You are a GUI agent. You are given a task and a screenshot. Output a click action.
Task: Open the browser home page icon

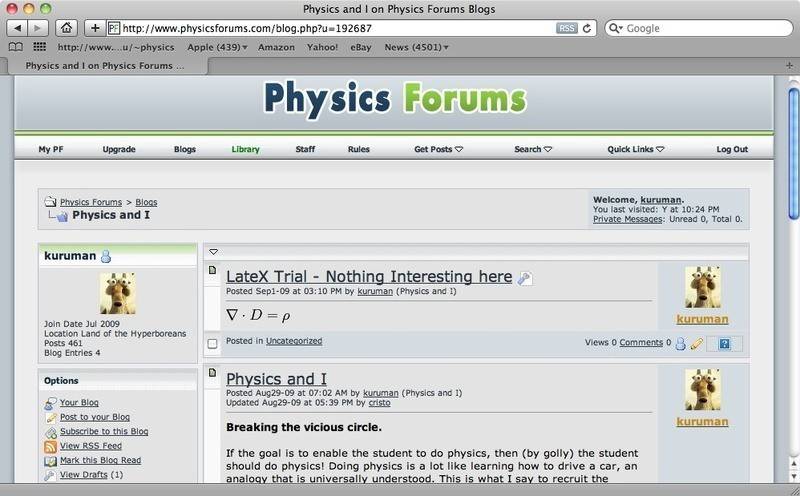[66, 28]
